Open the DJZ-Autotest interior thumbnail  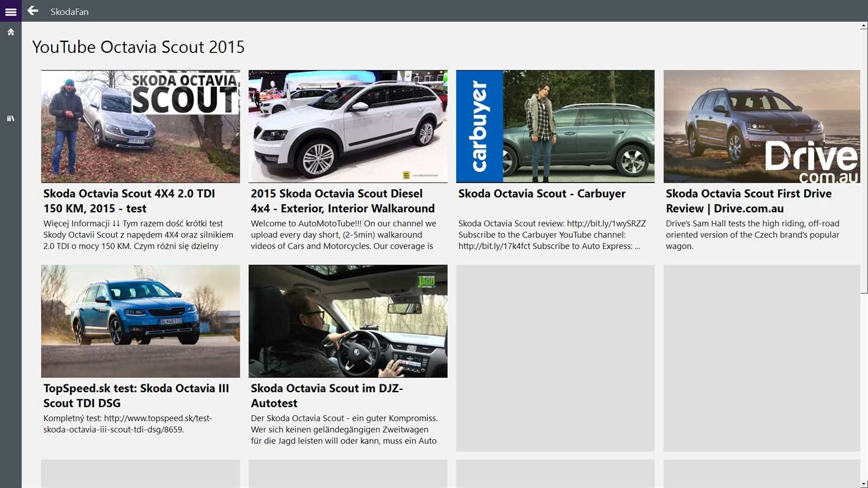tap(348, 321)
